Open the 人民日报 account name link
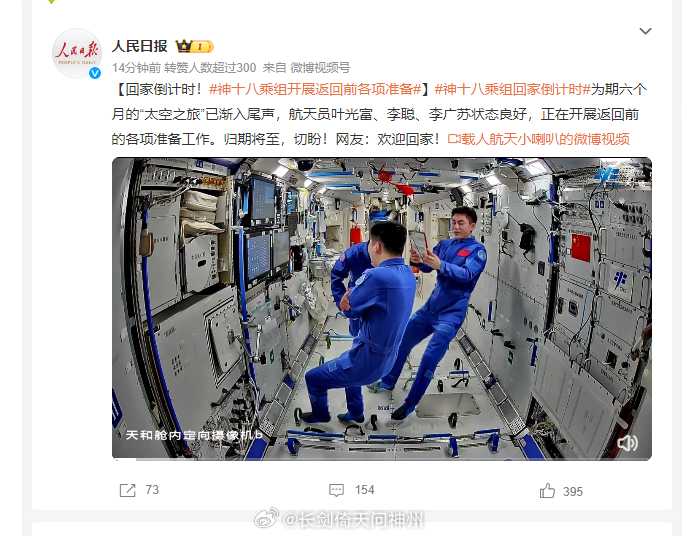 140,46
